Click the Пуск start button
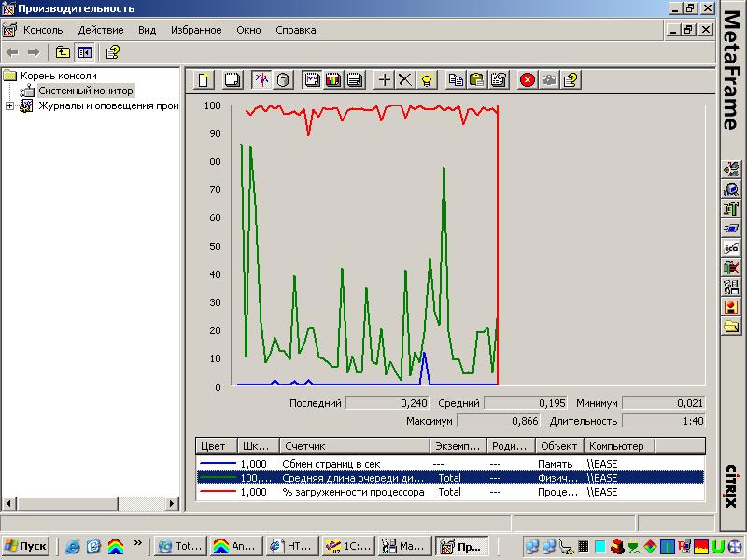Screen dimensions: 747x560 click(25, 547)
